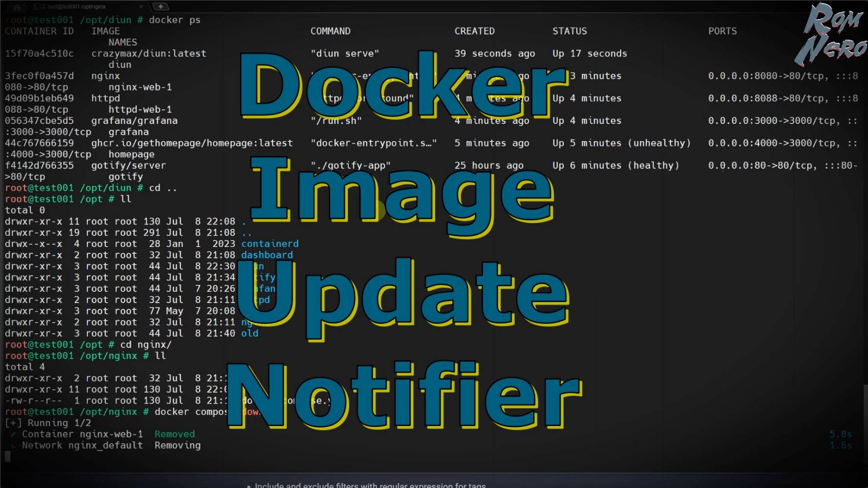Click the IMAGE column header

pyautogui.click(x=105, y=31)
